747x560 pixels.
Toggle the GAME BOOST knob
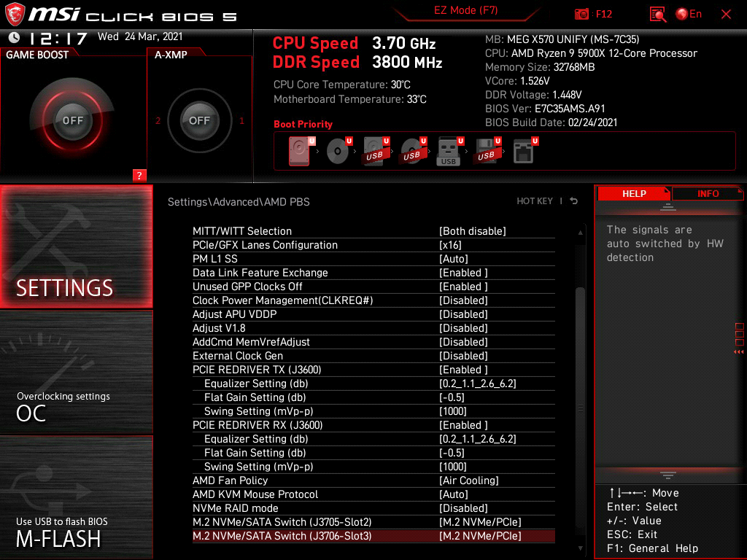point(73,120)
